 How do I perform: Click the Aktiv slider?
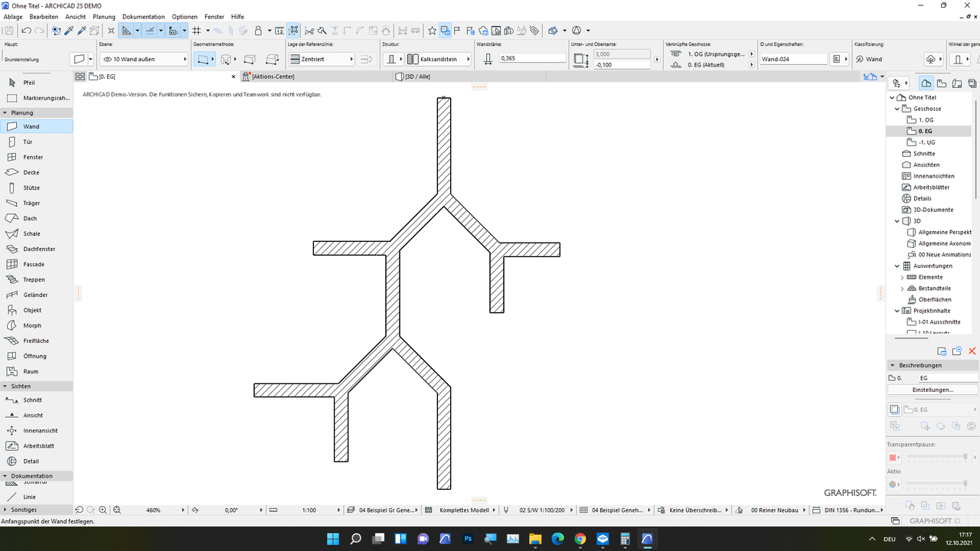[937, 484]
